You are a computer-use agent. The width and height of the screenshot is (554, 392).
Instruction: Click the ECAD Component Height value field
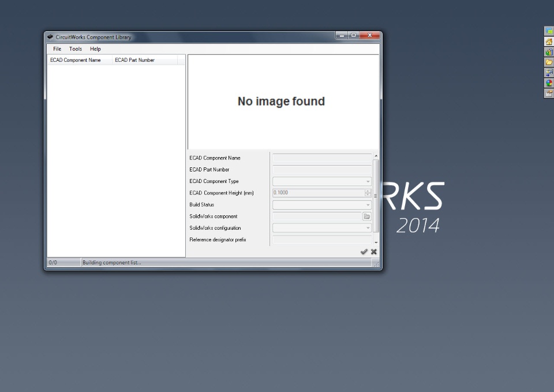point(319,193)
